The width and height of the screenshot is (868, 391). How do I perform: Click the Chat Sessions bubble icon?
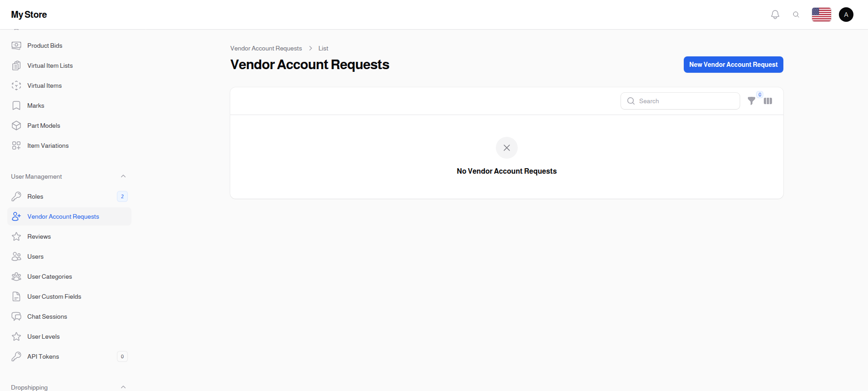(x=16, y=316)
